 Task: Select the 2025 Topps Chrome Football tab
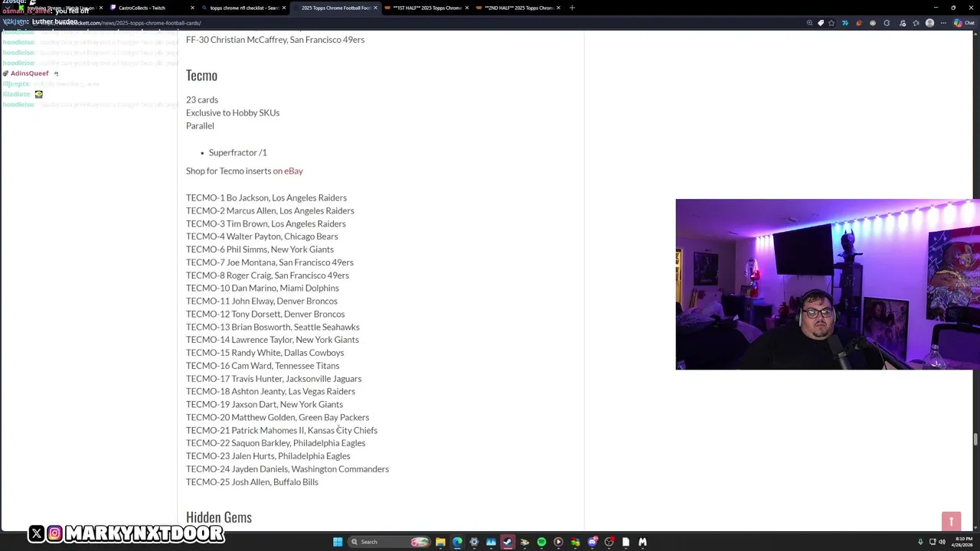(x=335, y=8)
